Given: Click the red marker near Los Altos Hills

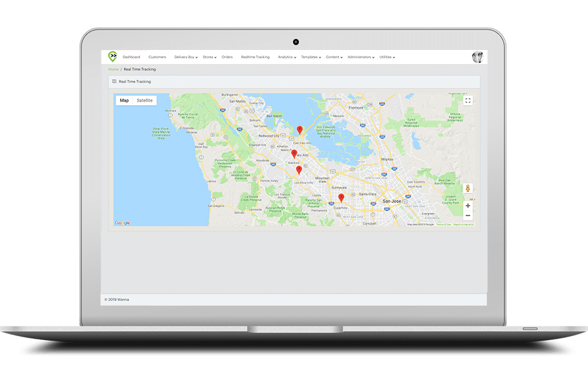Looking at the screenshot, I should [x=299, y=170].
